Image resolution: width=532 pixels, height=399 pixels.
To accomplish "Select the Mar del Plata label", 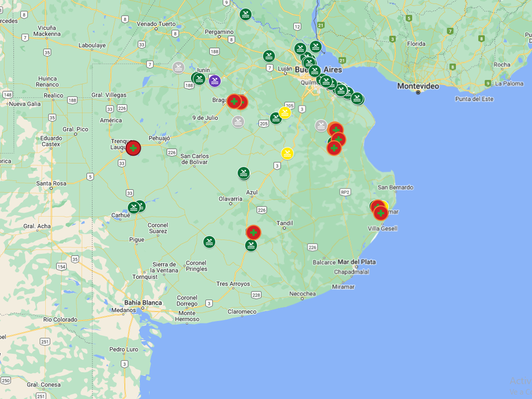I will (357, 262).
